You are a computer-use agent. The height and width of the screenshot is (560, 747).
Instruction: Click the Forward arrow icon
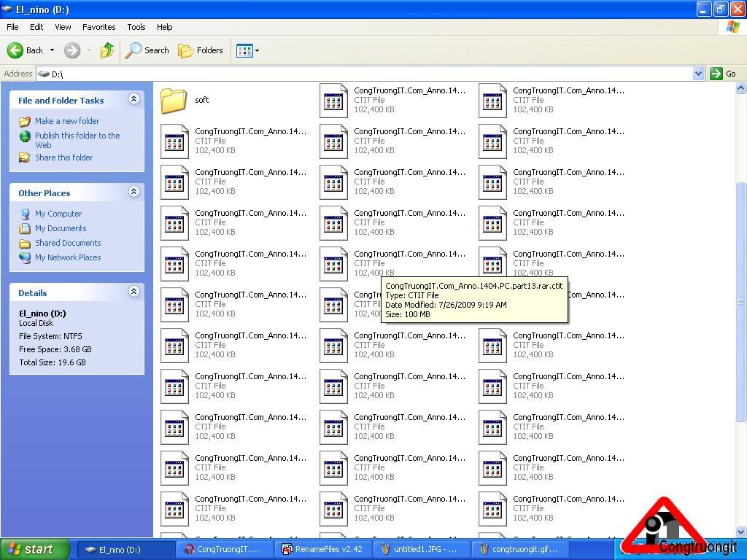71,50
